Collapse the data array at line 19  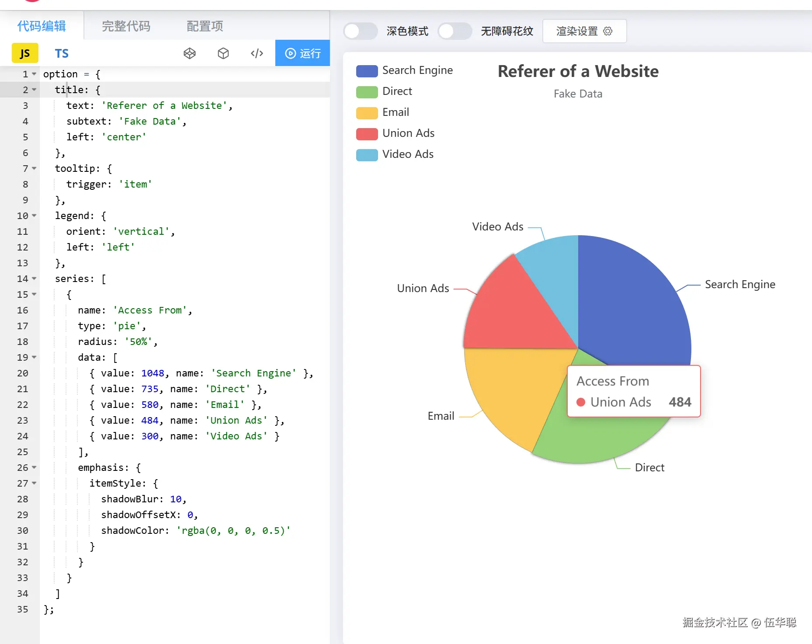pos(34,357)
